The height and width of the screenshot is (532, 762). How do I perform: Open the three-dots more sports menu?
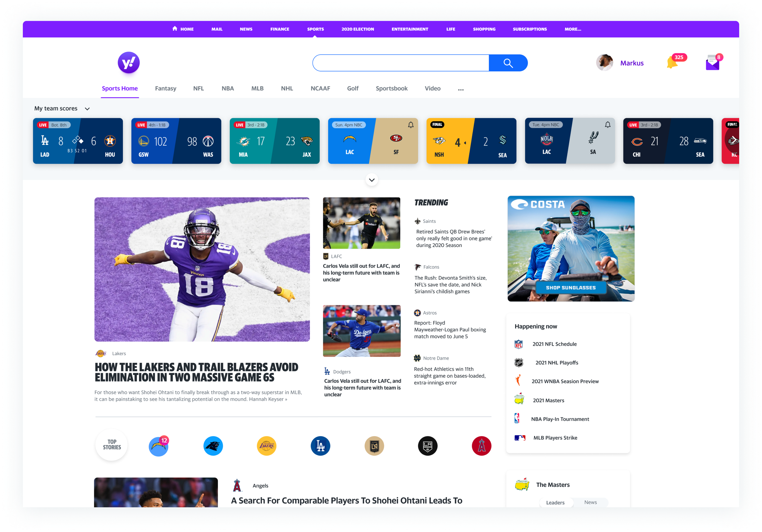pyautogui.click(x=461, y=89)
